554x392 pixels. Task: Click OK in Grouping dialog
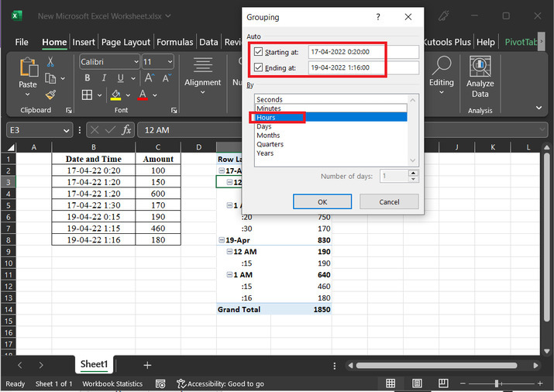point(322,201)
